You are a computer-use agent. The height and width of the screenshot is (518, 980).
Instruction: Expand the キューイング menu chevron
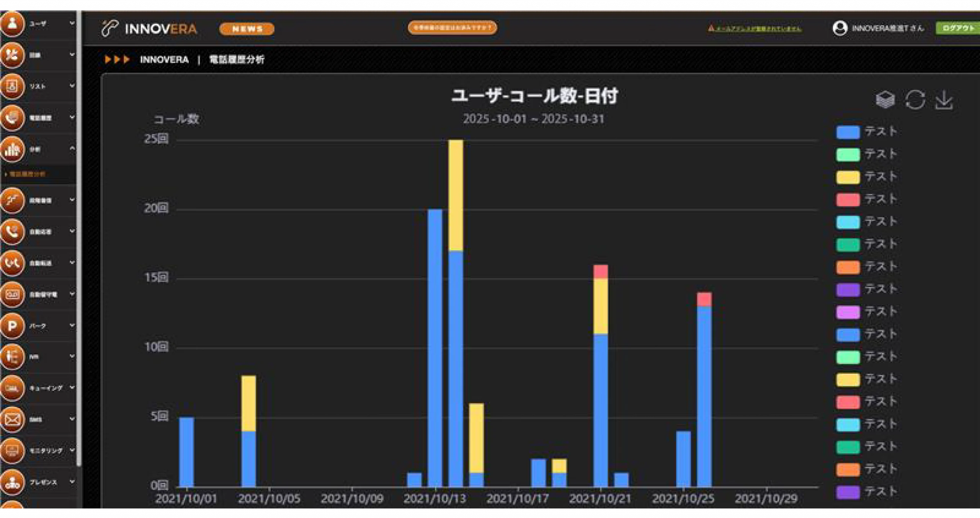tap(72, 388)
